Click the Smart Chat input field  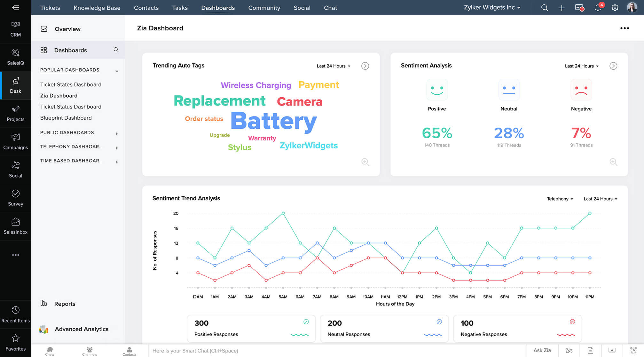(x=336, y=351)
